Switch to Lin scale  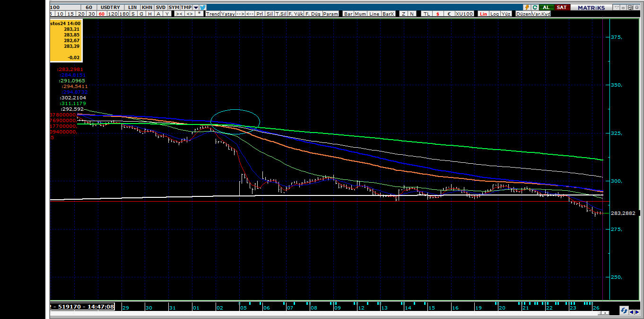point(483,14)
